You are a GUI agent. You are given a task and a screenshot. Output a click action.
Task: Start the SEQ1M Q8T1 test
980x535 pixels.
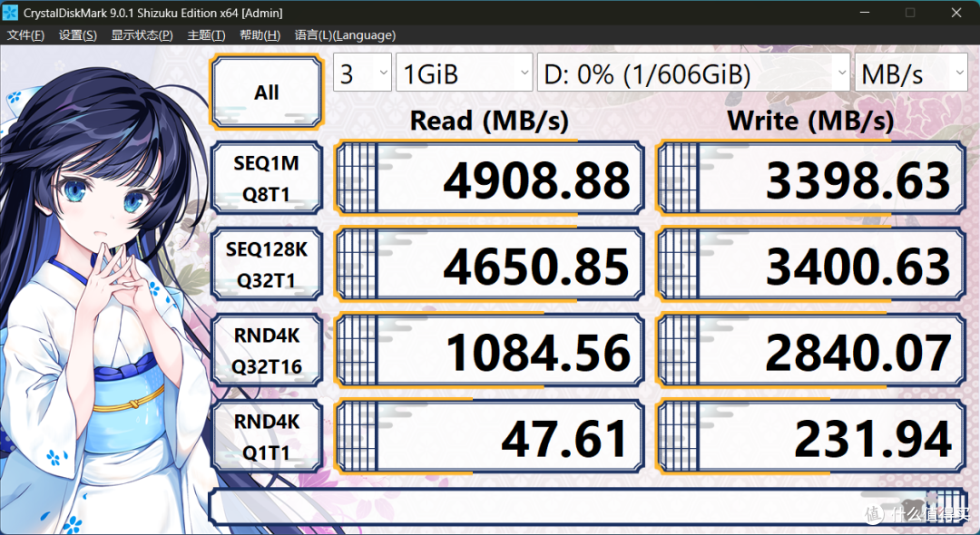coord(267,179)
